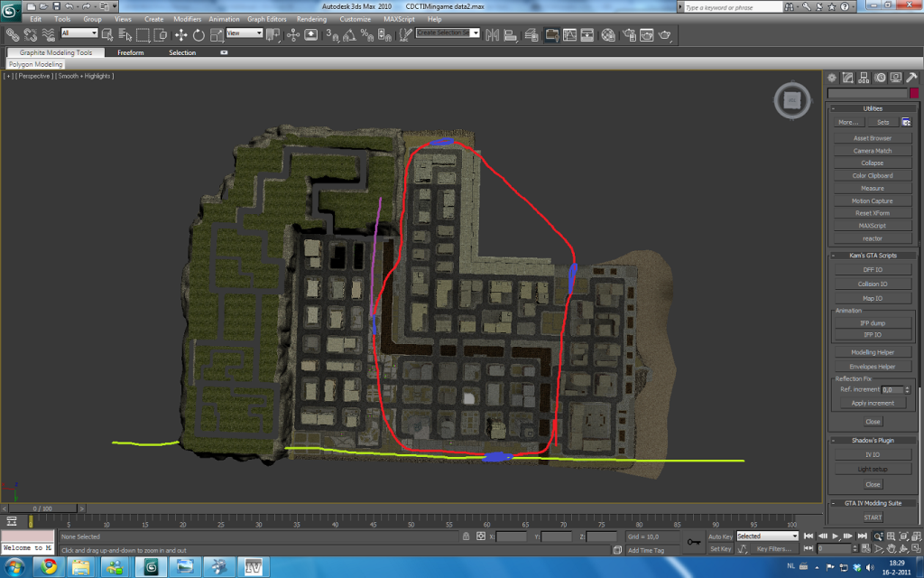Viewport: 924px width, 578px height.
Task: Toggle Auto Key animation mode
Action: click(x=720, y=536)
